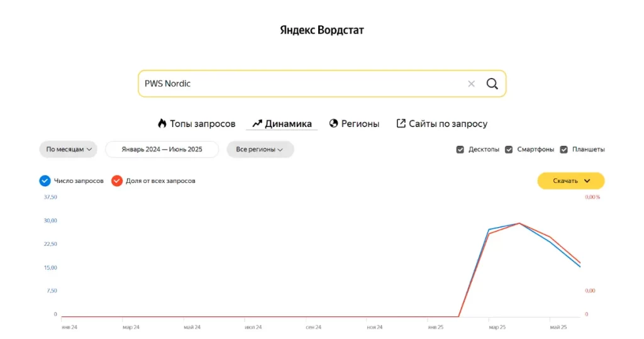Image resolution: width=644 pixels, height=339 pixels.
Task: Expand the По месяцам grouping dropdown
Action: 68,149
